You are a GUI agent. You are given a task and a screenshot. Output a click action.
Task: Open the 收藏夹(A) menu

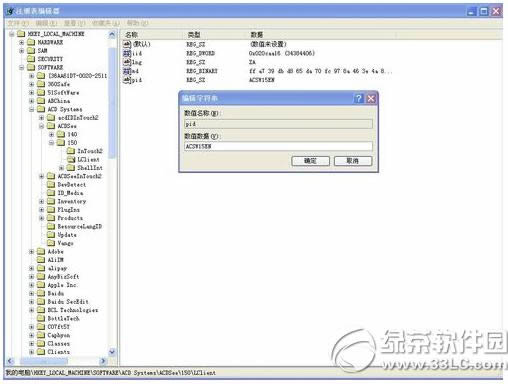click(106, 23)
